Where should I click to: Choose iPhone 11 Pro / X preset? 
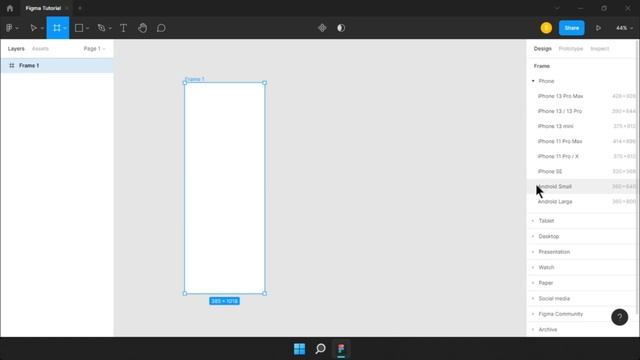[x=582, y=156]
